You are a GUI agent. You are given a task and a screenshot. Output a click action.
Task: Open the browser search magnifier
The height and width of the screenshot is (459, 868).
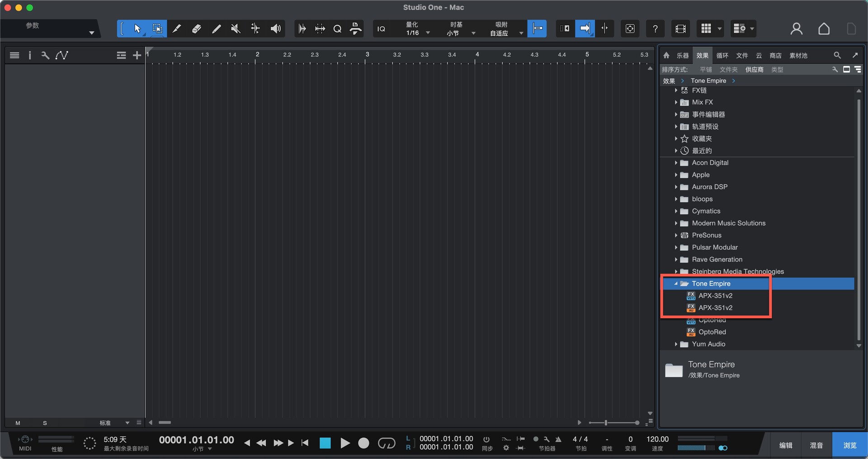[837, 55]
